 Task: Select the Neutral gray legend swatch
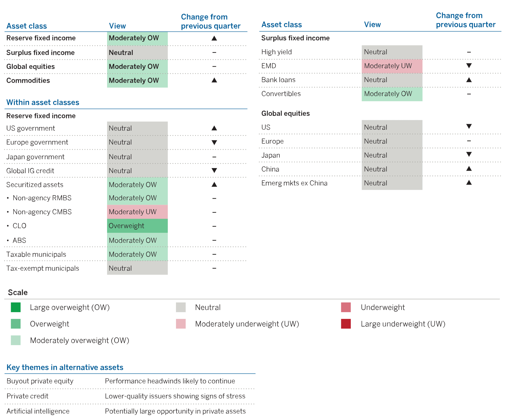[181, 307]
